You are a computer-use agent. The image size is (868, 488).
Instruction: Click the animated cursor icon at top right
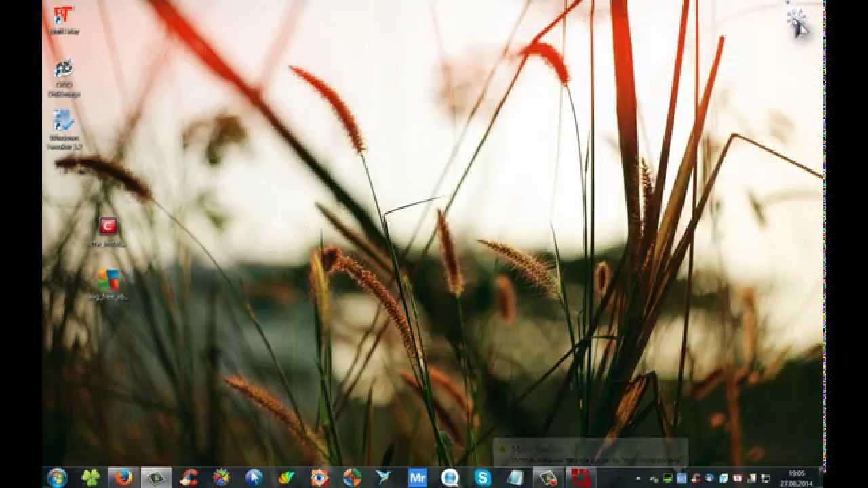click(x=797, y=22)
